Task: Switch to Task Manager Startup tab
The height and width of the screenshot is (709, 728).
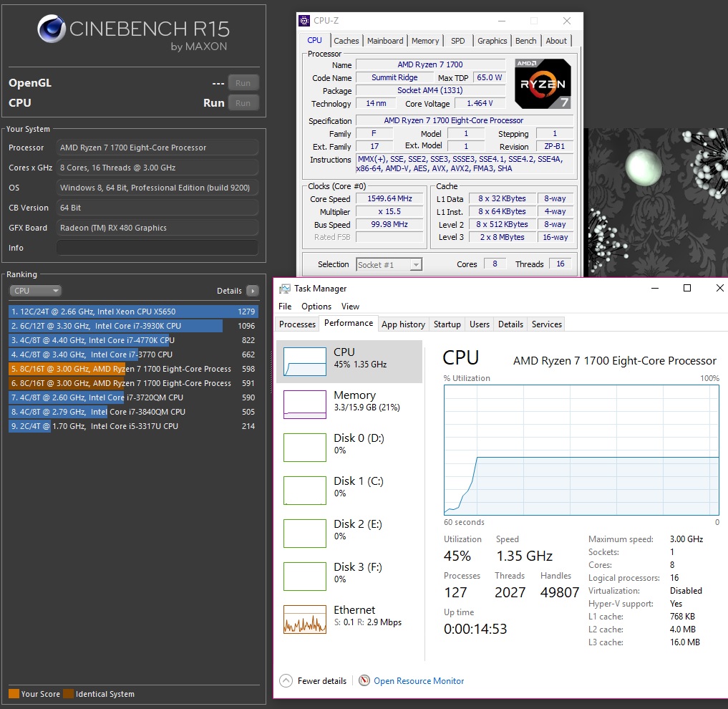Action: click(x=447, y=324)
